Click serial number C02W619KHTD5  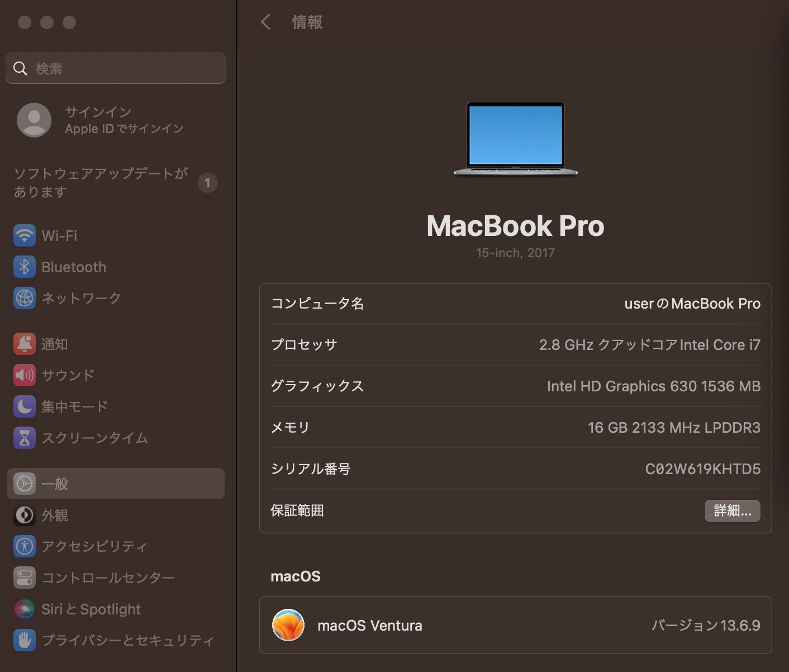(x=702, y=469)
